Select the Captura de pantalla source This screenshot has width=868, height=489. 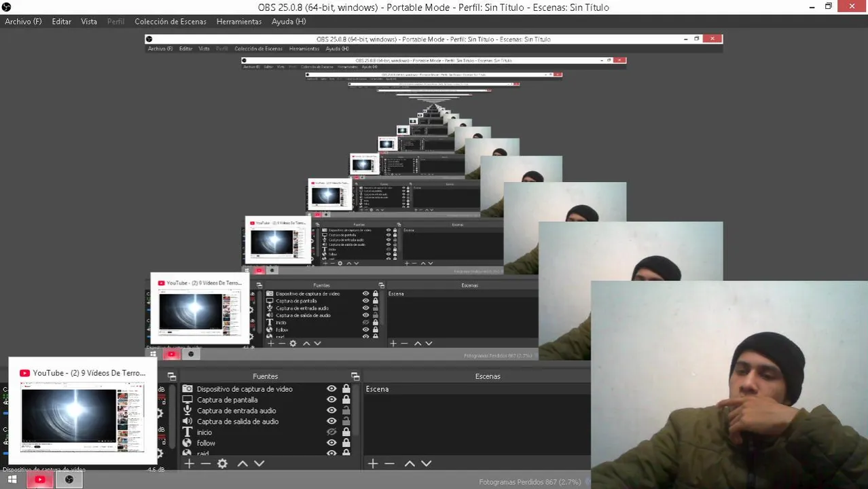click(228, 400)
